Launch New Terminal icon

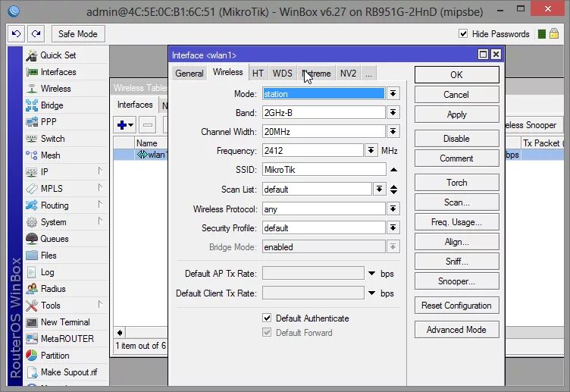32,322
